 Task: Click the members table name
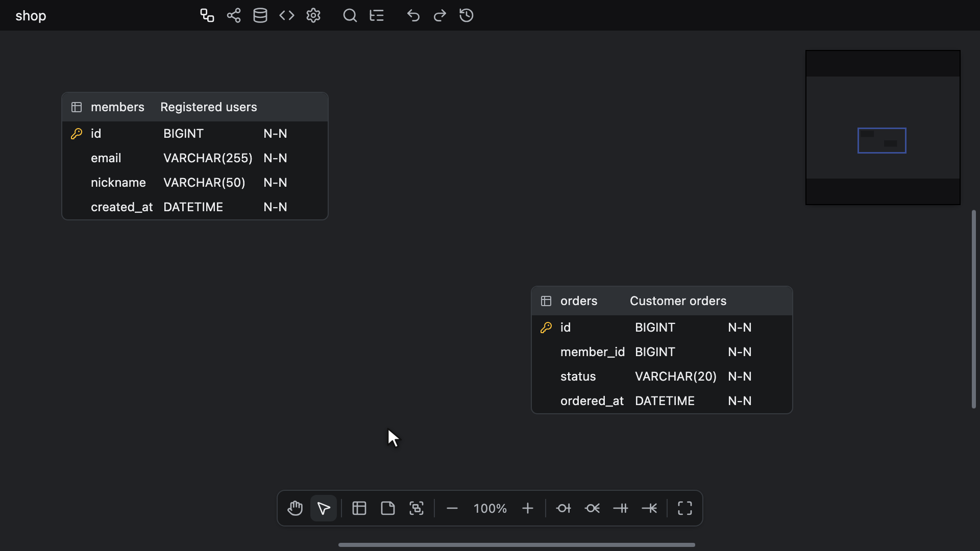coord(117,107)
